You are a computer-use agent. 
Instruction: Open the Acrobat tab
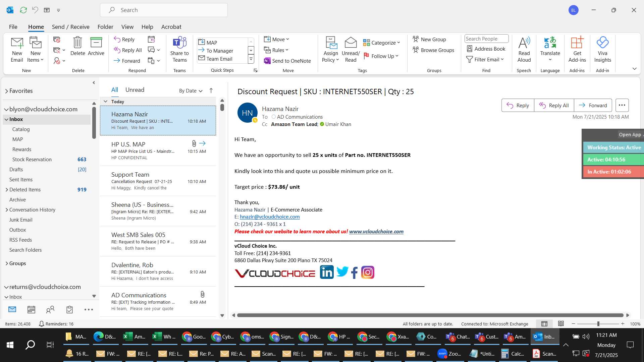[x=171, y=27]
